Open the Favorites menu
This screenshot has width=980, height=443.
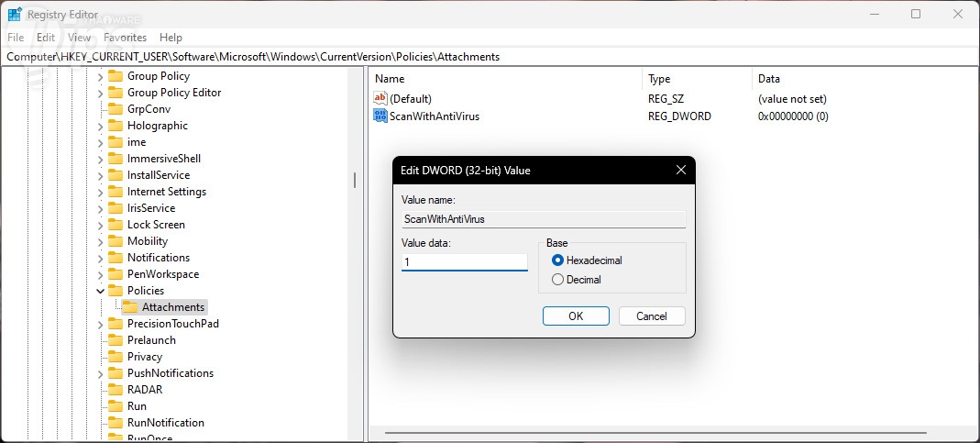(x=125, y=38)
